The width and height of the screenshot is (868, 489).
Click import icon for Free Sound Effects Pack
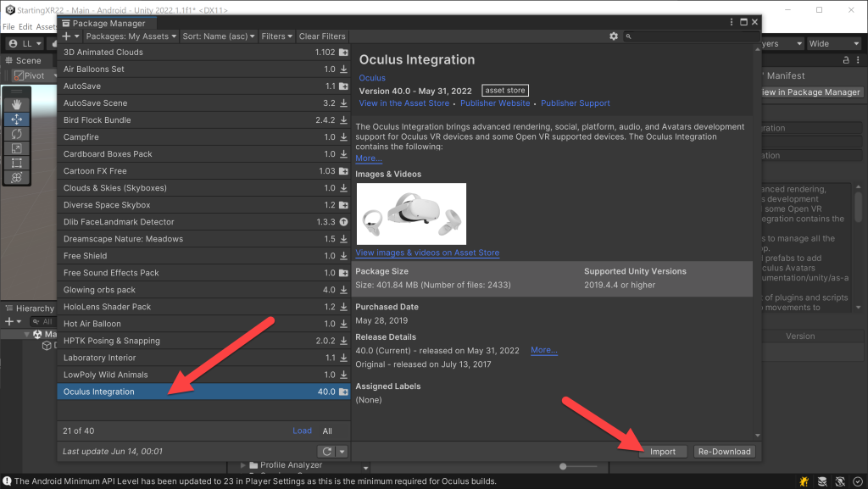pos(344,273)
